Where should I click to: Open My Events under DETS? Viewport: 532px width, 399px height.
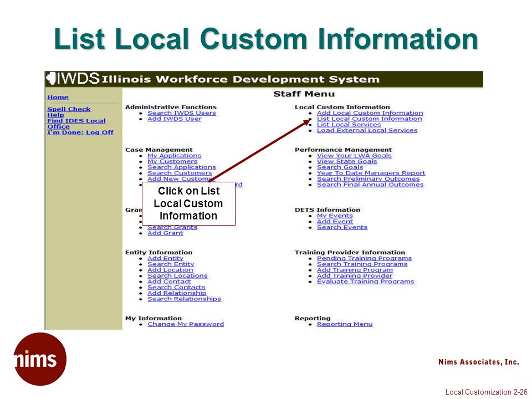click(335, 216)
